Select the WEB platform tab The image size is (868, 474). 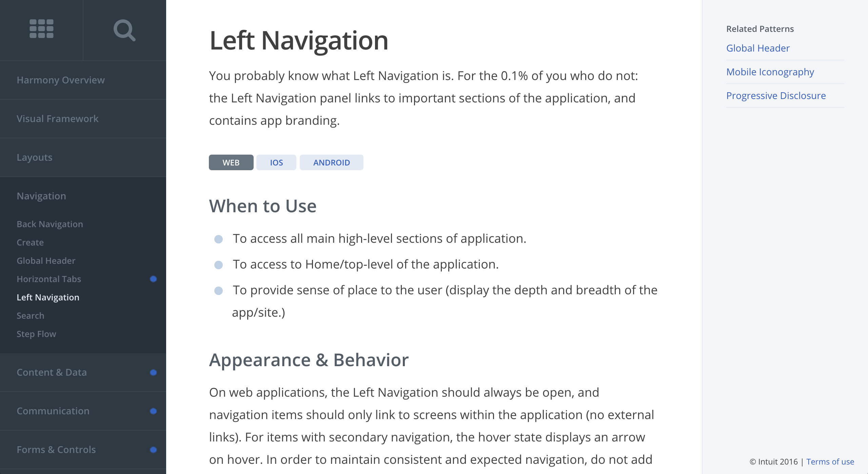pyautogui.click(x=231, y=162)
